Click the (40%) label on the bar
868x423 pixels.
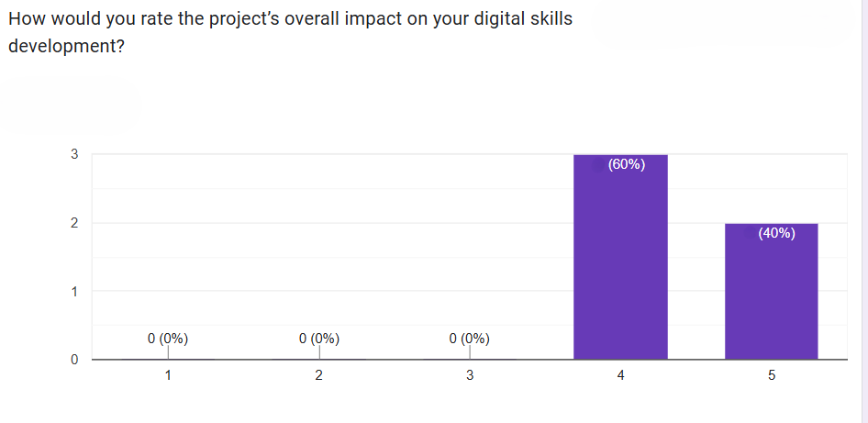pyautogui.click(x=776, y=233)
